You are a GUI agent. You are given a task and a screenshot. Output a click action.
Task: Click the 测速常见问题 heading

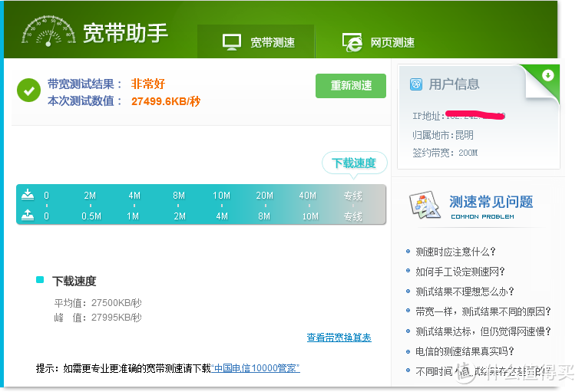(491, 202)
